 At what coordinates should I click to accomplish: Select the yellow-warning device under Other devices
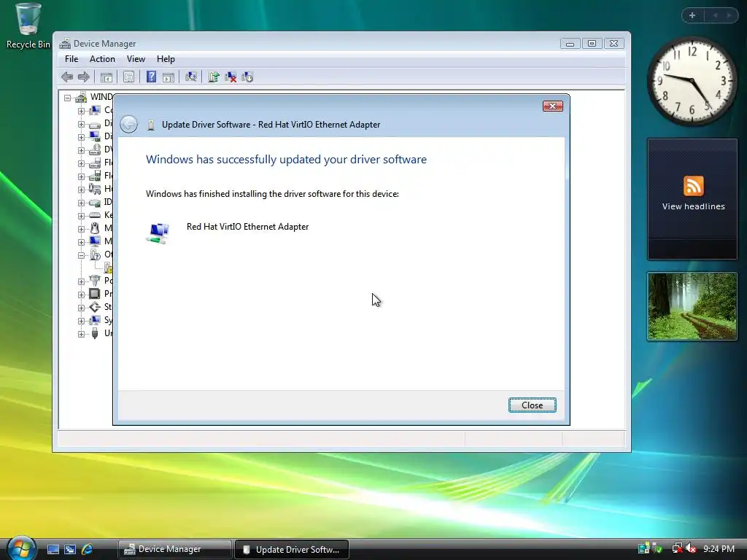(x=108, y=268)
